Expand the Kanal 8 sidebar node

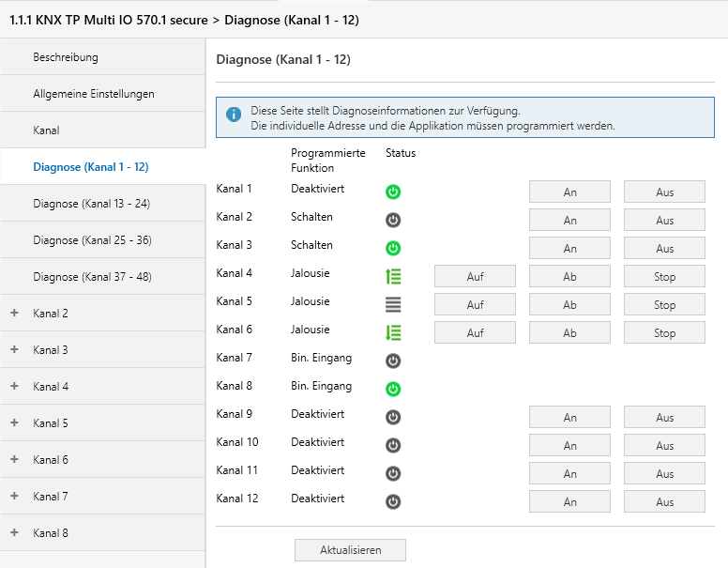click(14, 532)
